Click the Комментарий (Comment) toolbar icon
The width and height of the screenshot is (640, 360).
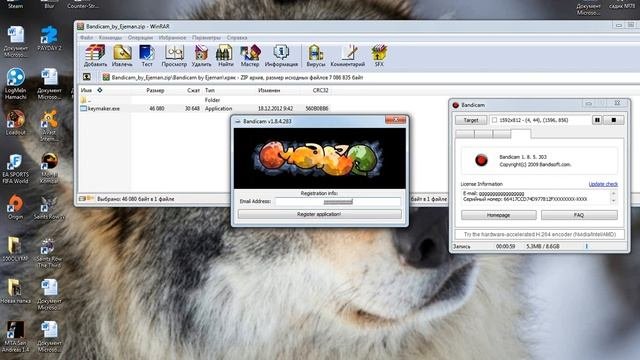348,56
